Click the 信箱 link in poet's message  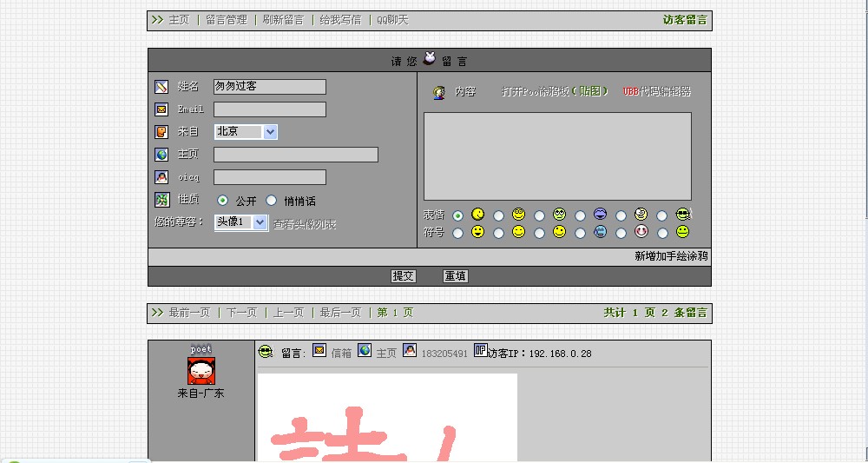tap(341, 354)
